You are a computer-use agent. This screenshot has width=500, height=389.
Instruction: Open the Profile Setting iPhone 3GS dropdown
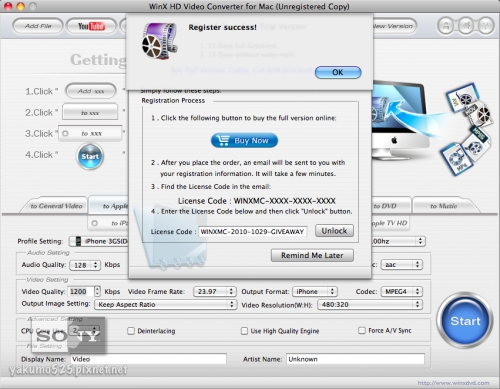100,241
